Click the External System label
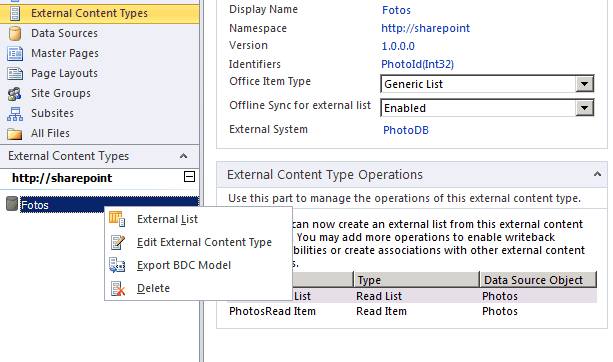This screenshot has height=362, width=613. pos(268,129)
